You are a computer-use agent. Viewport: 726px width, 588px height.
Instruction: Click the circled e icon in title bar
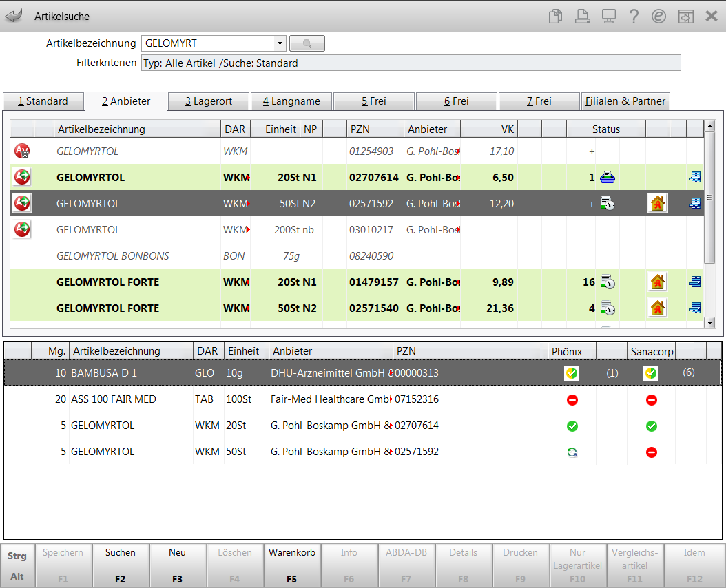(x=658, y=17)
